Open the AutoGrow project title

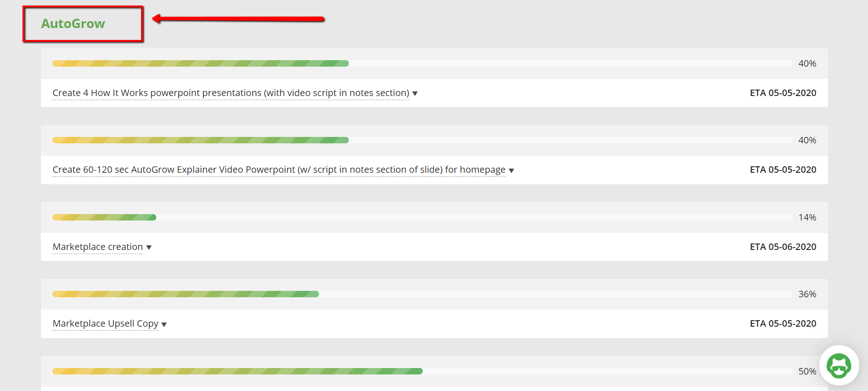[73, 23]
